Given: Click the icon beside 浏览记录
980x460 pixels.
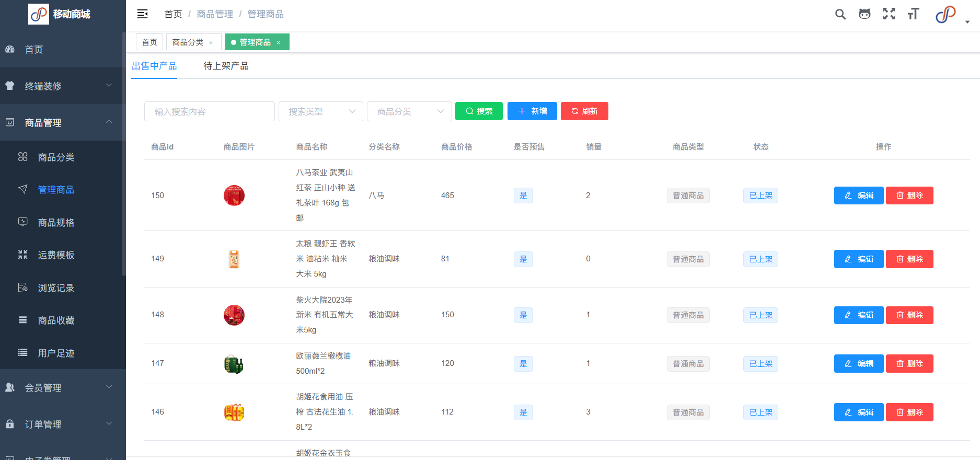Looking at the screenshot, I should 23,287.
